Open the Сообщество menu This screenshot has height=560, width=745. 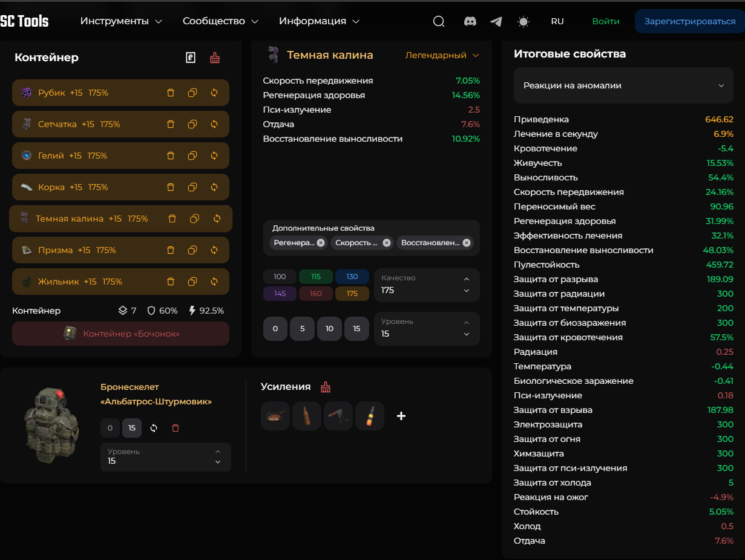pyautogui.click(x=220, y=21)
